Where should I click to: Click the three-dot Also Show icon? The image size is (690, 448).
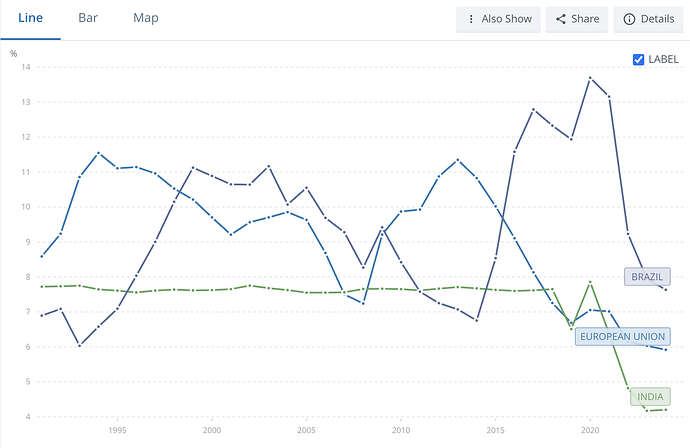471,19
